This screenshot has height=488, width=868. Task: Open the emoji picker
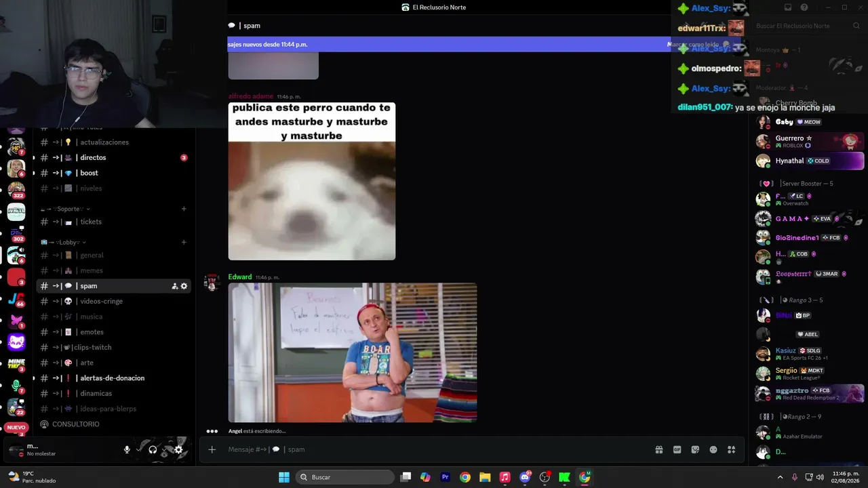tap(713, 449)
